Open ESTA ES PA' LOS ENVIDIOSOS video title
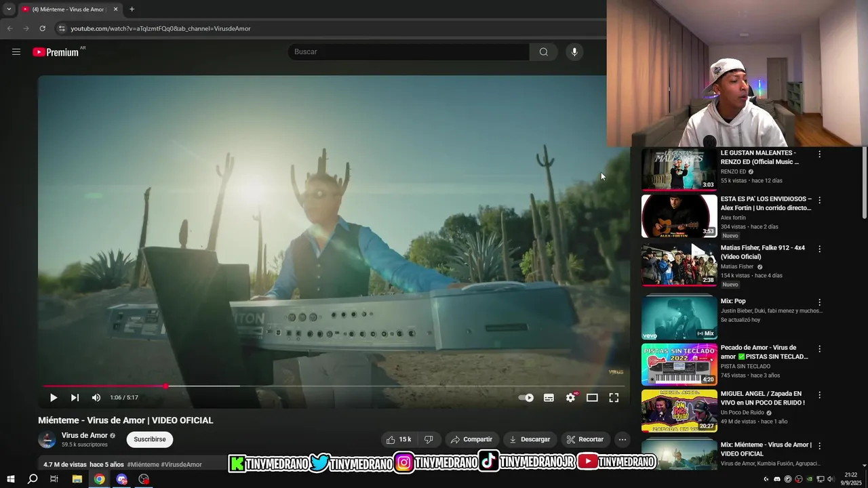 tap(766, 203)
